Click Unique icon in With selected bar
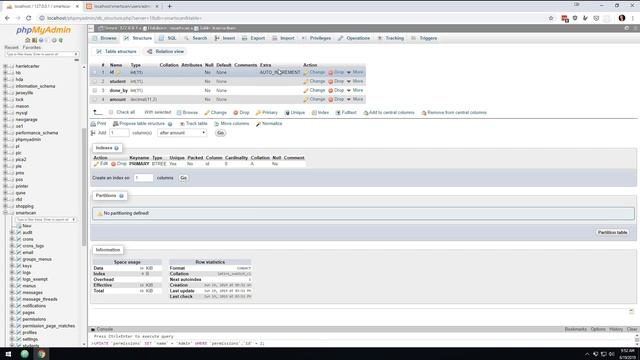 pos(287,113)
